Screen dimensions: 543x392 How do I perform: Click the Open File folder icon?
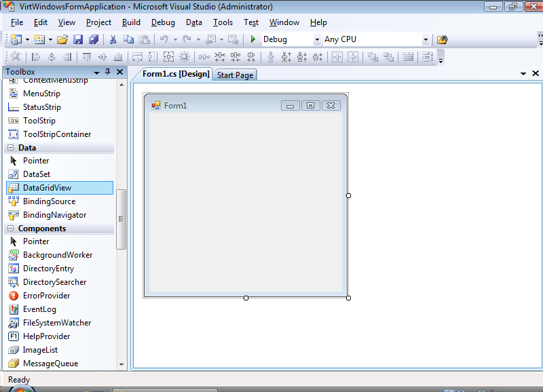[62, 39]
